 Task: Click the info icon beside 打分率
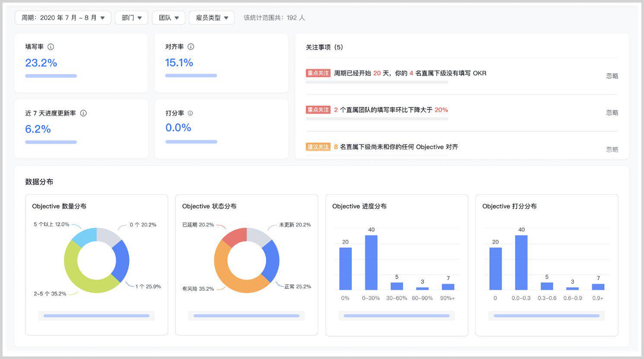(x=190, y=113)
